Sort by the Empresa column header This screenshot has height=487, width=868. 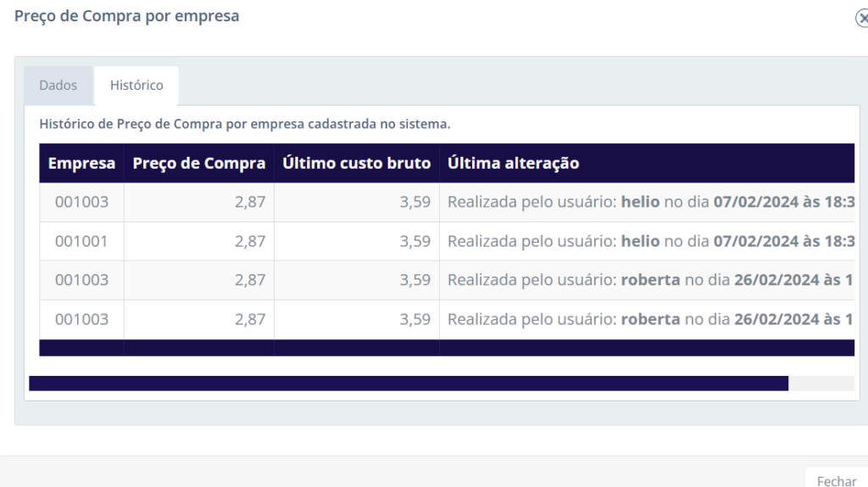81,163
